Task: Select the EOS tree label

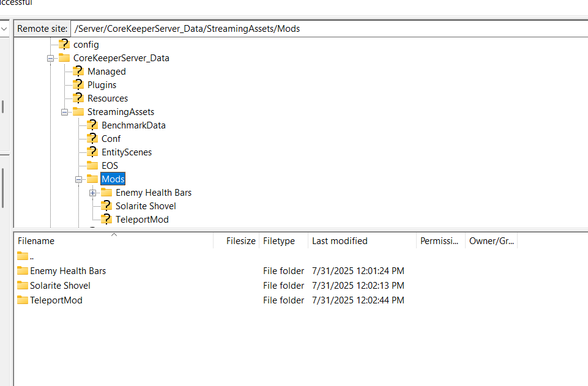Action: click(110, 166)
